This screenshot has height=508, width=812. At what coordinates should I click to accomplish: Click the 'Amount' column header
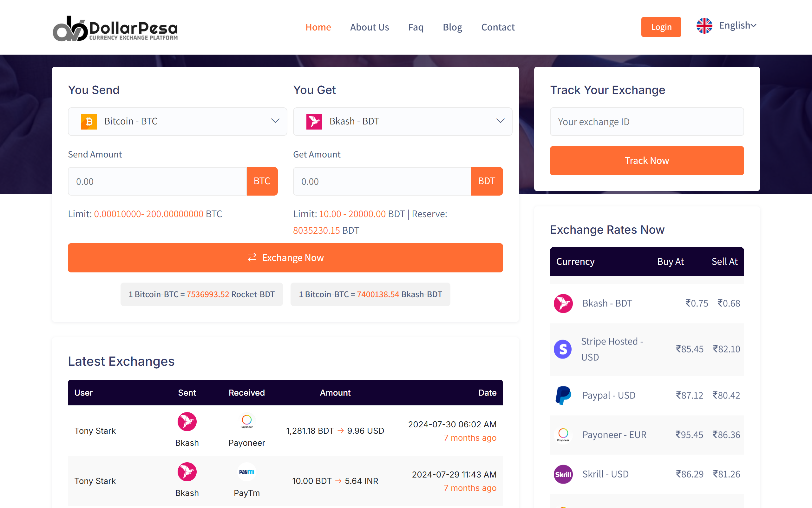pyautogui.click(x=335, y=393)
